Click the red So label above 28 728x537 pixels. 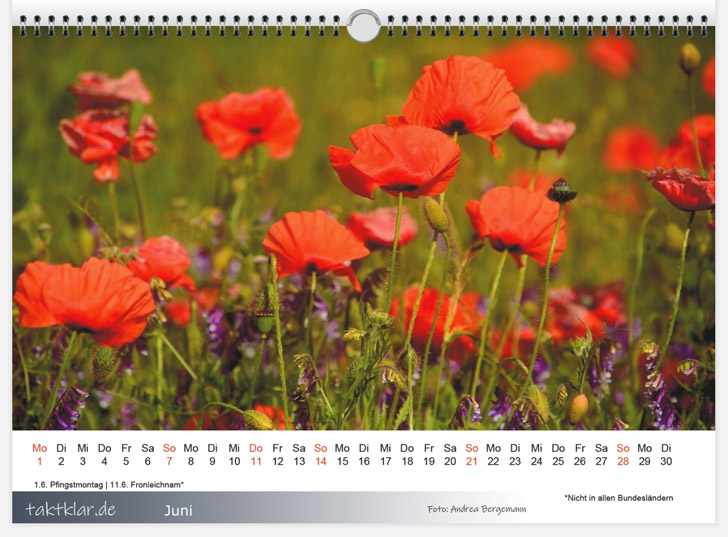point(623,448)
